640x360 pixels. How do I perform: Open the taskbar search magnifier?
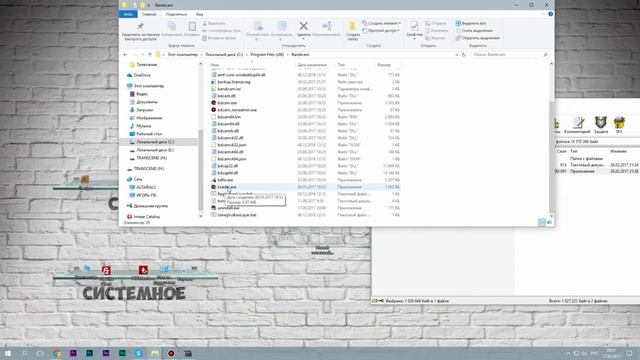pos(24,353)
